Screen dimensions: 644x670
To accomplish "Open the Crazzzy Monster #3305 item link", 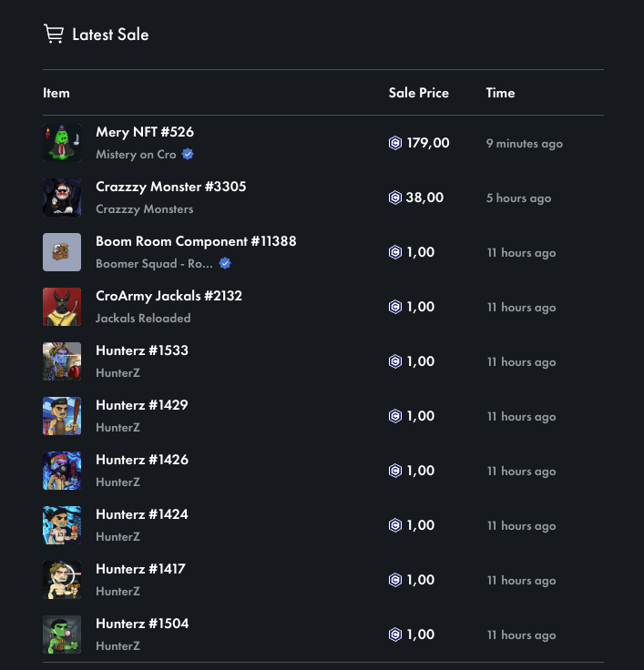I will (170, 187).
